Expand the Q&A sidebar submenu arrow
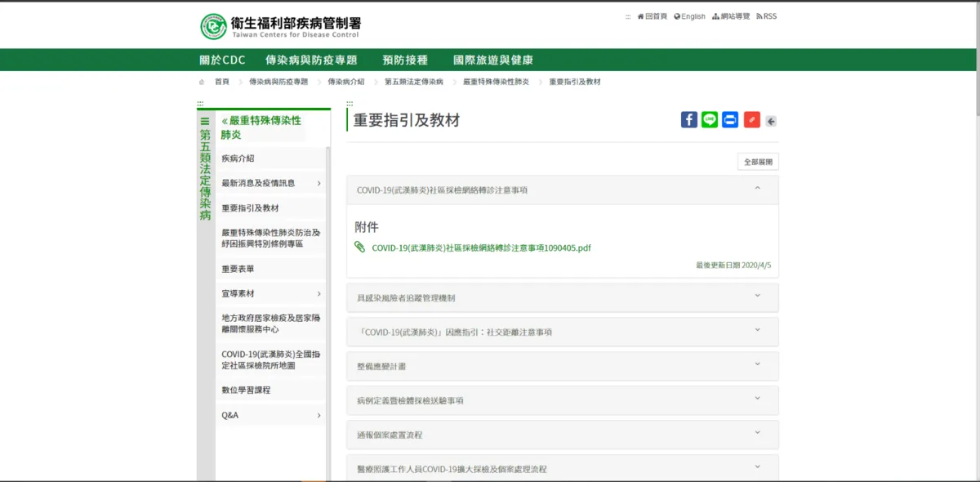The width and height of the screenshot is (980, 482). pos(318,415)
